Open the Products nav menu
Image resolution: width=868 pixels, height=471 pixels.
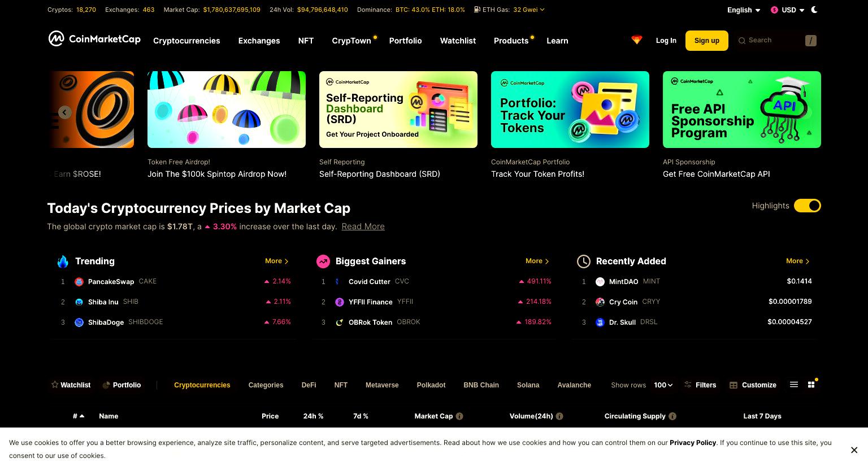[511, 41]
